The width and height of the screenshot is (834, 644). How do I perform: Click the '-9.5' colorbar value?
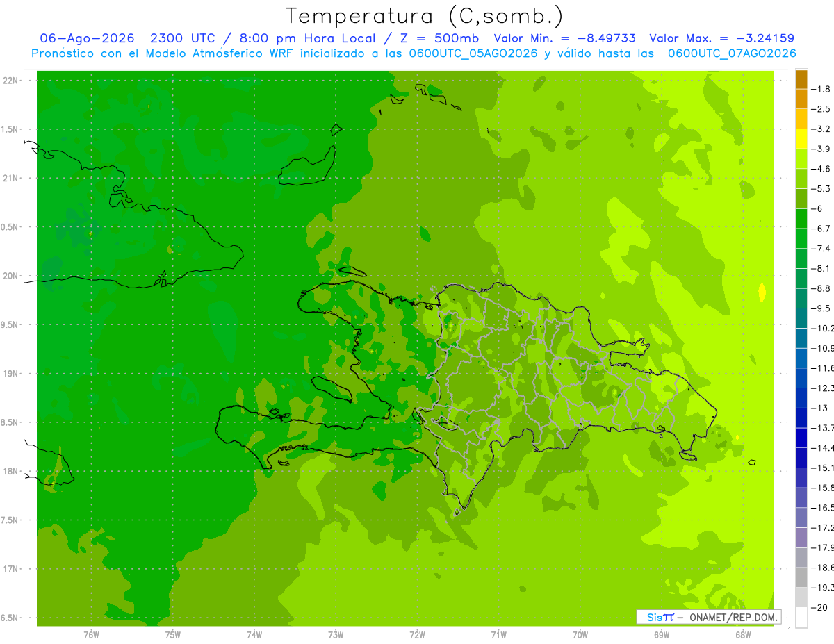pyautogui.click(x=821, y=308)
